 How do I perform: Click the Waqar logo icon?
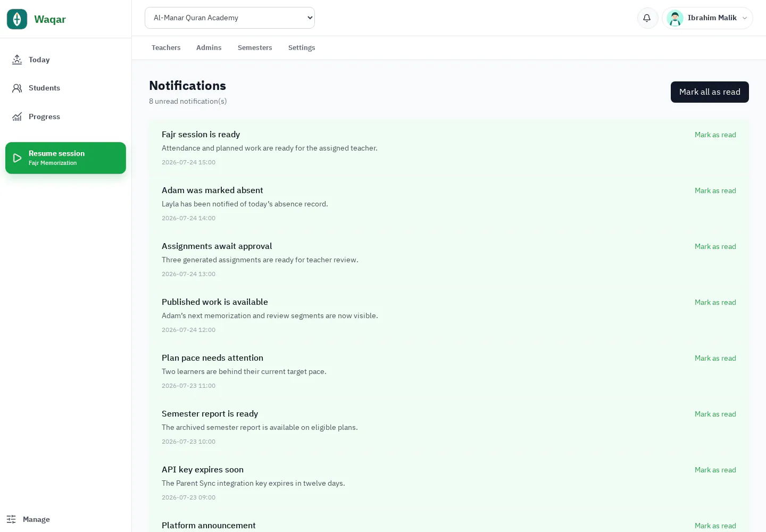[17, 19]
